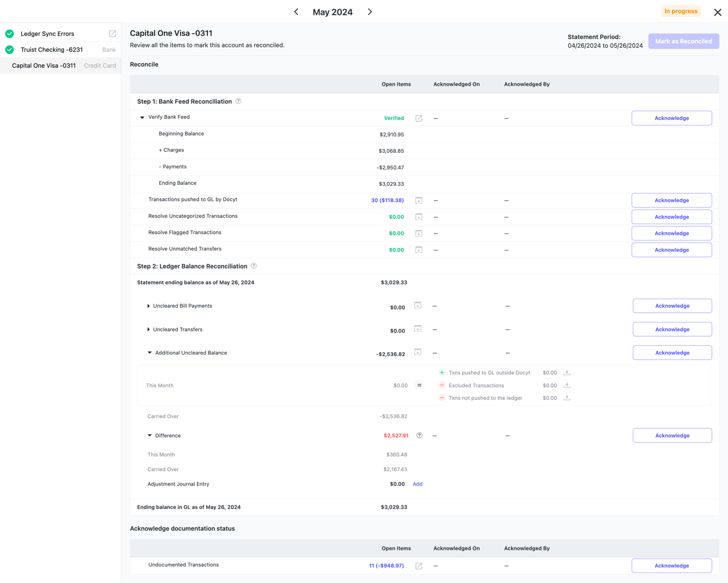Click icon next to Transactions pushed to GL
Image resolution: width=728 pixels, height=583 pixels.
(418, 200)
